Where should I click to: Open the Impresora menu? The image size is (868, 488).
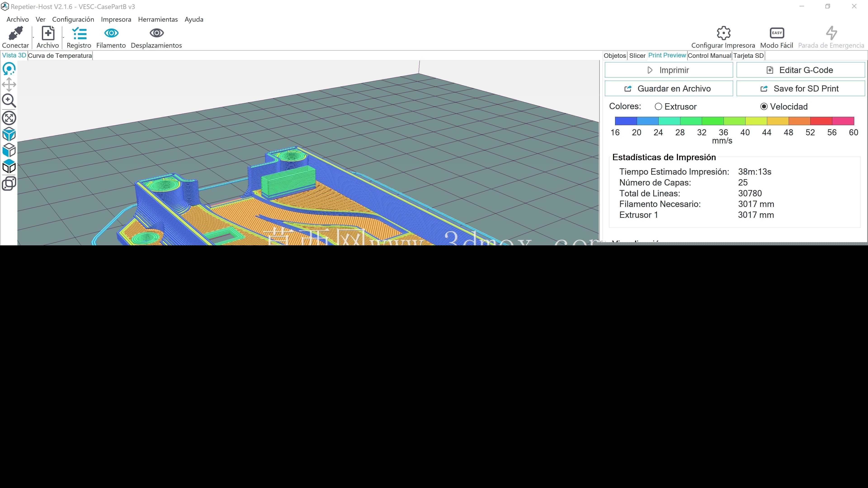116,19
